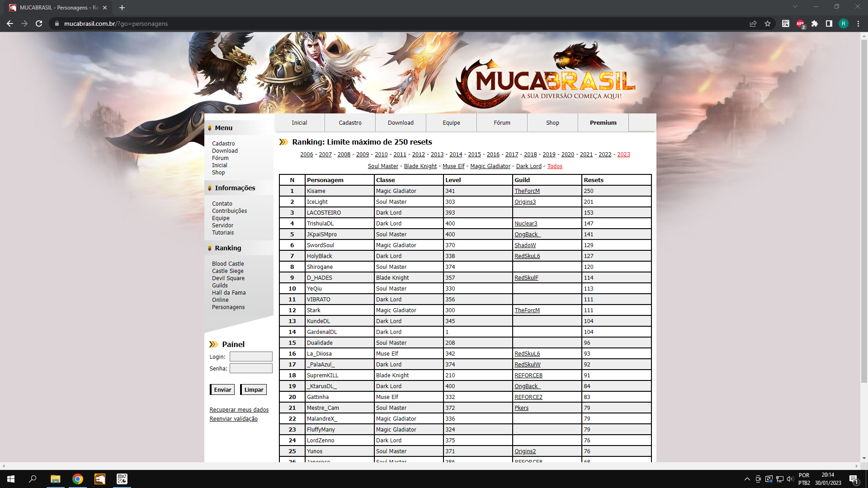
Task: Open the browser extensions puzzle icon
Action: (815, 23)
